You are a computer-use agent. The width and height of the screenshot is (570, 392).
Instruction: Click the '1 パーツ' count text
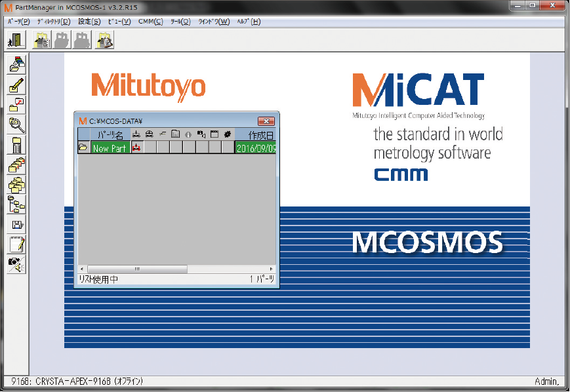[x=262, y=279]
